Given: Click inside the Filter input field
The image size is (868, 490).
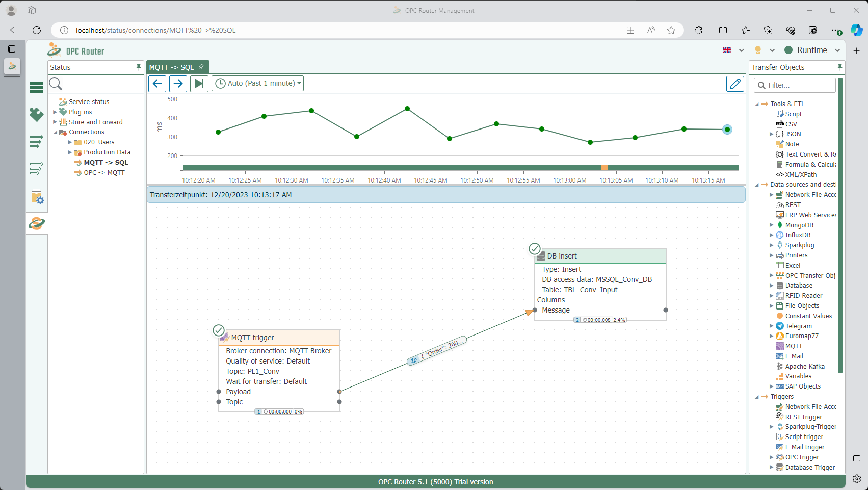Looking at the screenshot, I should coord(795,85).
